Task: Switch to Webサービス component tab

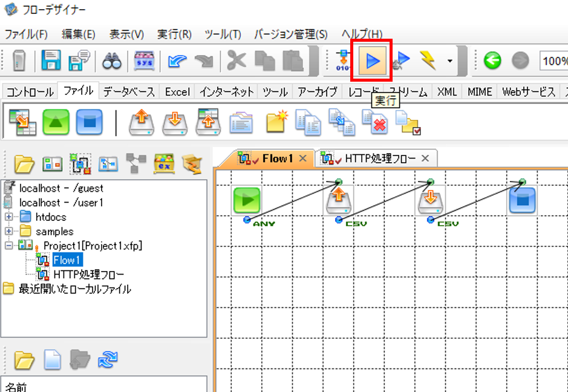Action: coord(529,92)
